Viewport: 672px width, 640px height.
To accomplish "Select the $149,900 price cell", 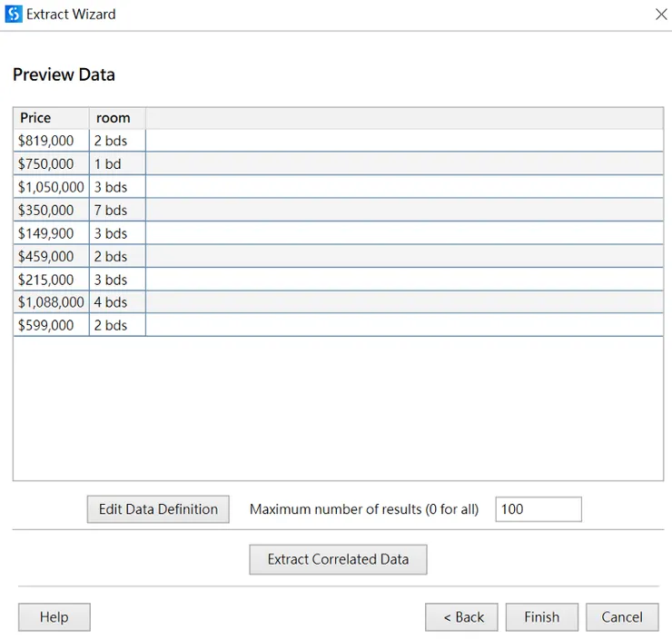I will 51,233.
